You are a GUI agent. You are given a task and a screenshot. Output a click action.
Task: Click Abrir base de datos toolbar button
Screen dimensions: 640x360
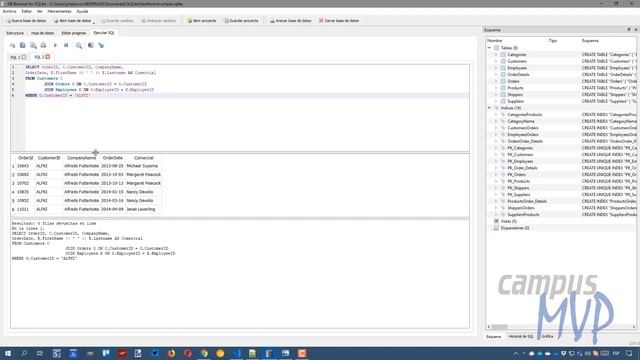coord(72,20)
